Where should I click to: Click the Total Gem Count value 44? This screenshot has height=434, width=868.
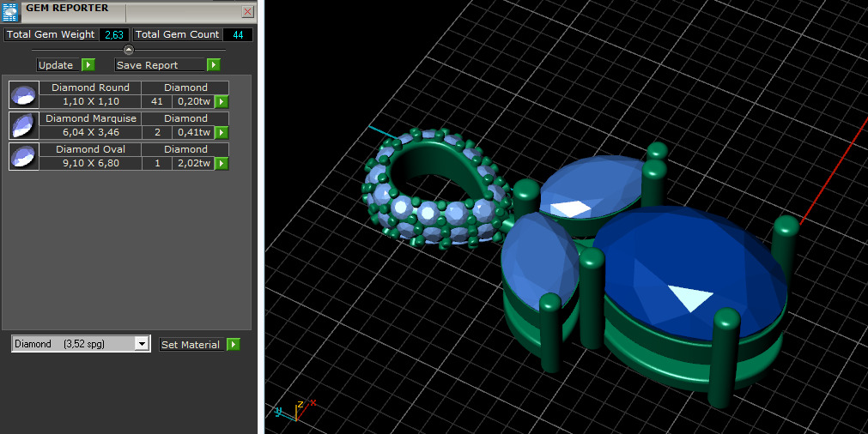[238, 35]
